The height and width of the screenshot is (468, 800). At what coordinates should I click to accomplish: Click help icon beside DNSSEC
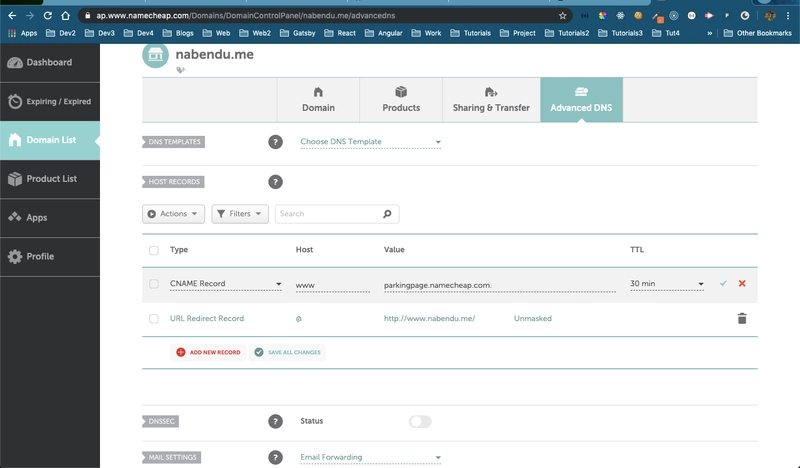coord(276,421)
